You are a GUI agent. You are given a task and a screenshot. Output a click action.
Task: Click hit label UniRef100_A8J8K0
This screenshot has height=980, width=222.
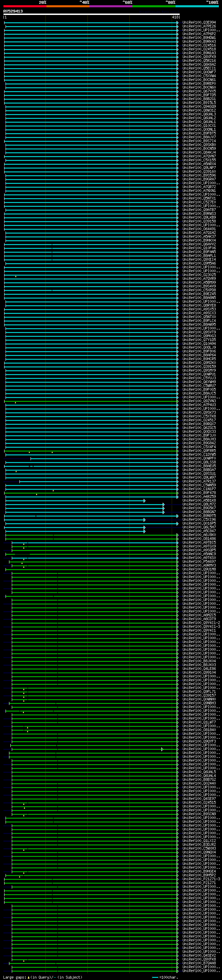199,535
